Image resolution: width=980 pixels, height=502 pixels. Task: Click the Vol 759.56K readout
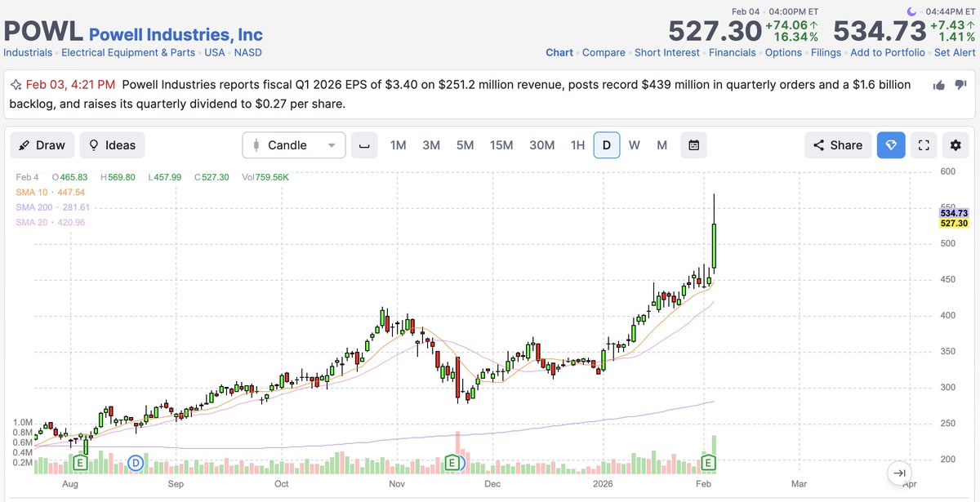click(x=265, y=177)
